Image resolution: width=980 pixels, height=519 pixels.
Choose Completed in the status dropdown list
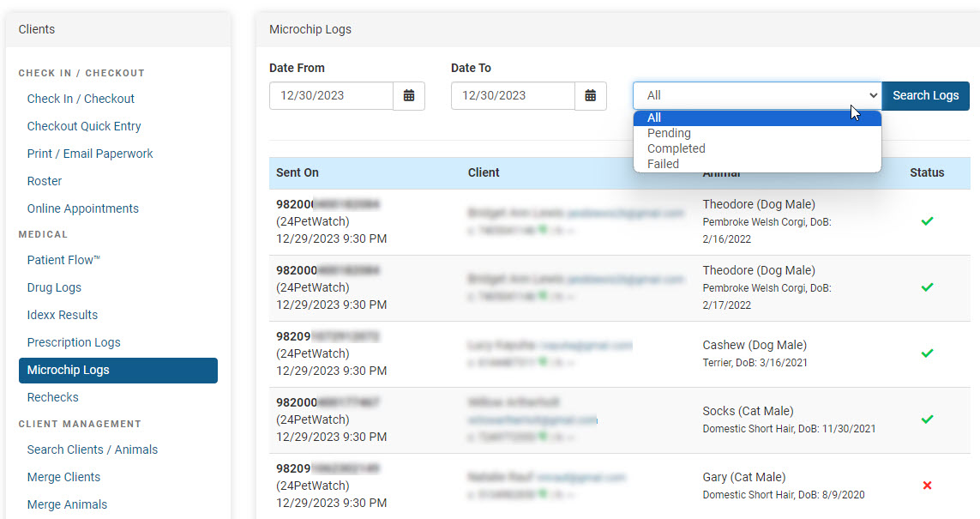click(676, 148)
